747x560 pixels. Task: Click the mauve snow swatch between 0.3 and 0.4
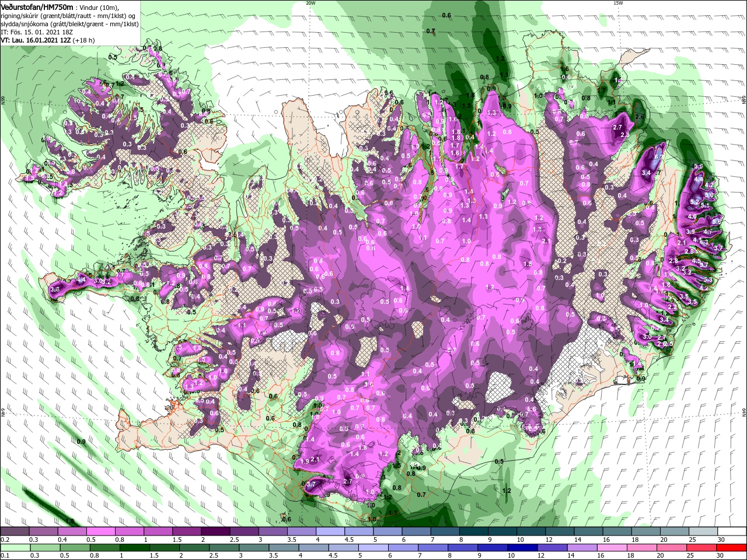point(43,531)
